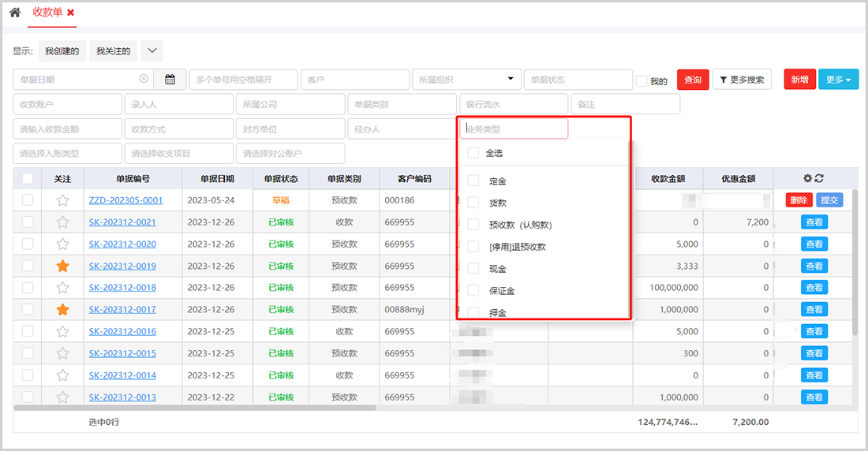This screenshot has height=451, width=868.
Task: Open the 更多 dropdown button
Action: point(838,80)
